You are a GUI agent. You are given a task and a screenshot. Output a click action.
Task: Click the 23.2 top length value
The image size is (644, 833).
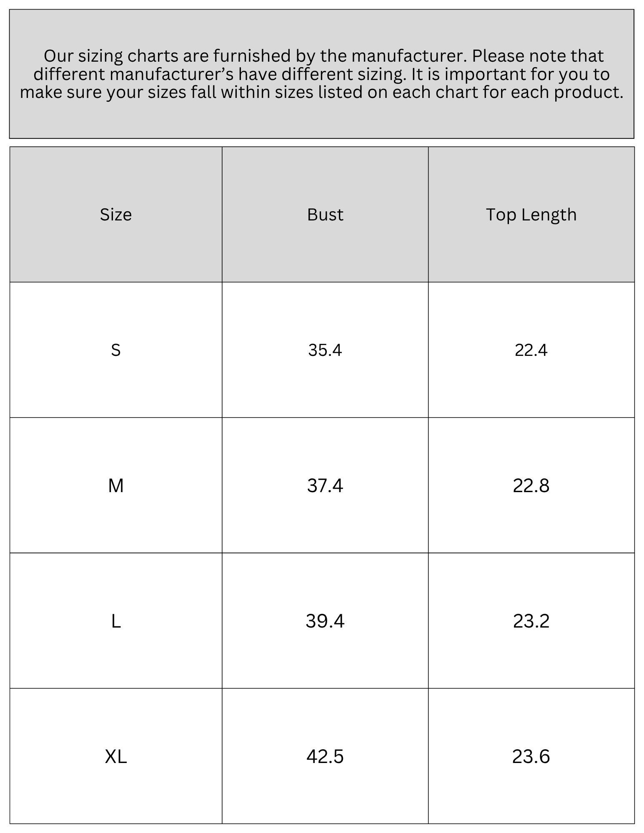pyautogui.click(x=531, y=621)
